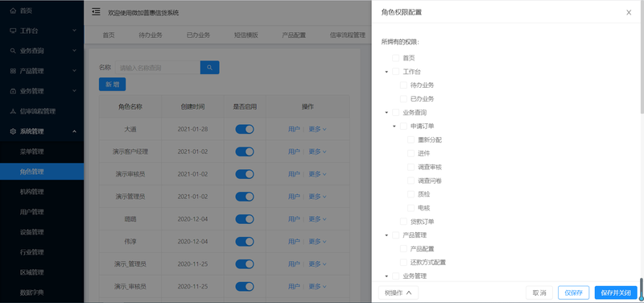Viewport: 644px width, 303px height.
Task: Check the 产品配置 permission checkbox
Action: (x=403, y=249)
